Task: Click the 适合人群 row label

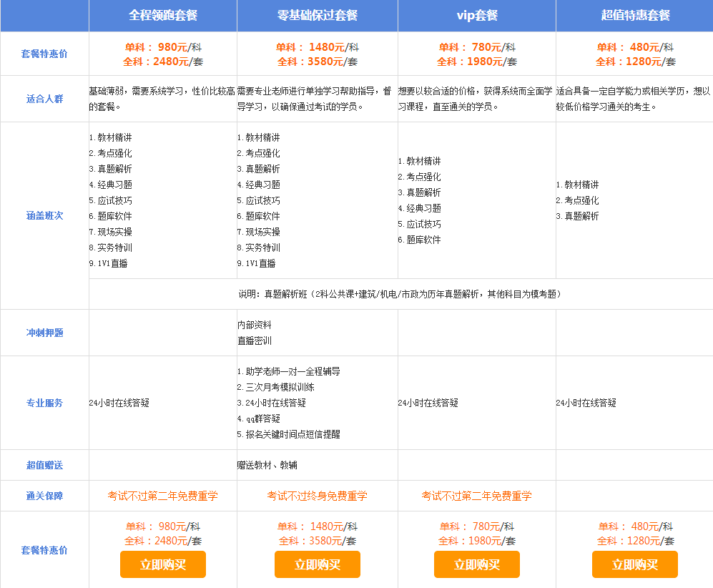Action: pyautogui.click(x=44, y=99)
